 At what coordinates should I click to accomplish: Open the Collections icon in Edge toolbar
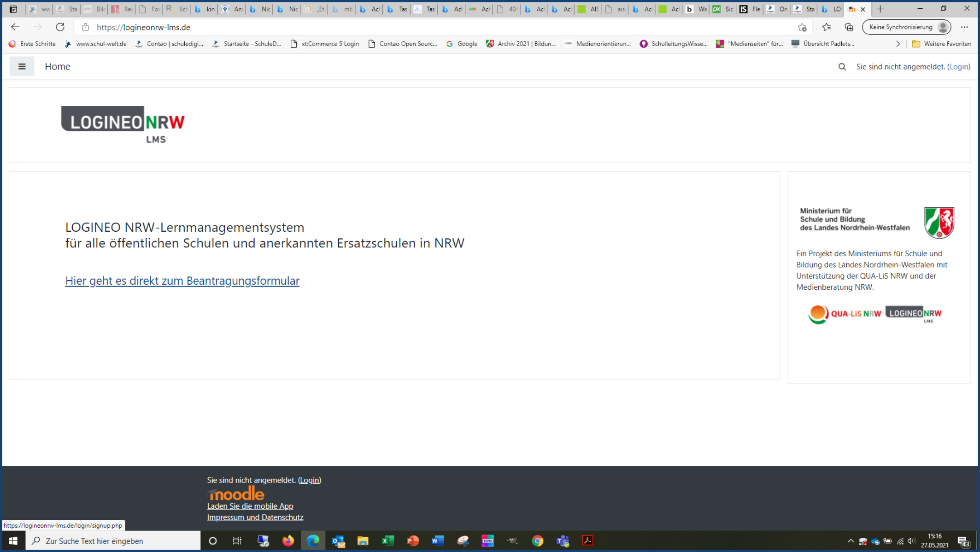pyautogui.click(x=849, y=27)
